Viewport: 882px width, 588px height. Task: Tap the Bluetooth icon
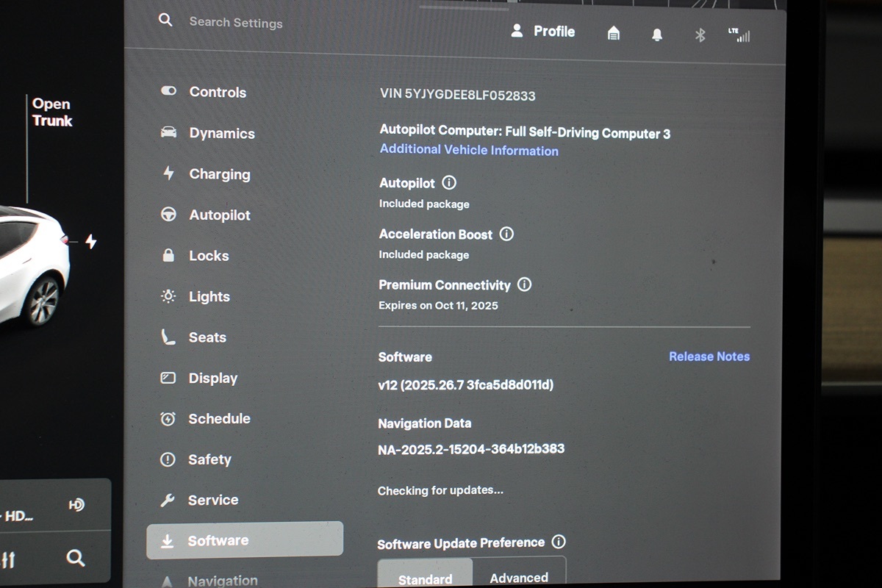click(x=700, y=35)
